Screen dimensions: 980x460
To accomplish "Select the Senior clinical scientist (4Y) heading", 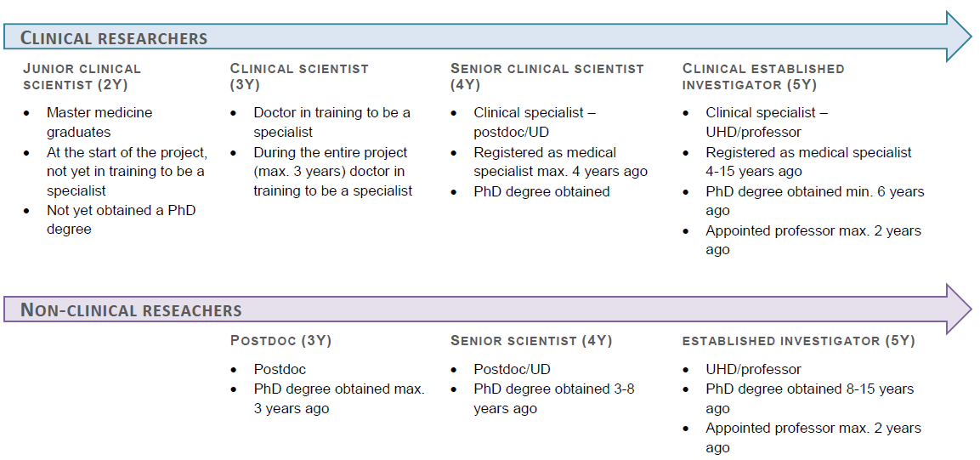I will click(x=547, y=77).
